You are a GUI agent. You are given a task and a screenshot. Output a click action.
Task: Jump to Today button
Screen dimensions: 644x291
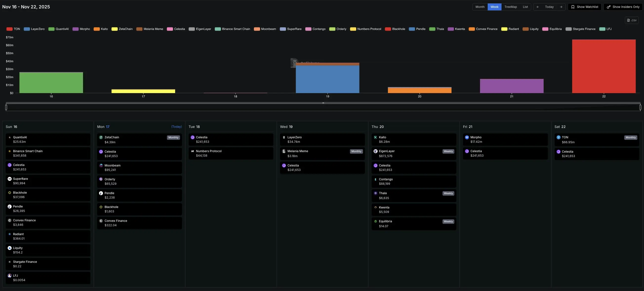click(549, 7)
